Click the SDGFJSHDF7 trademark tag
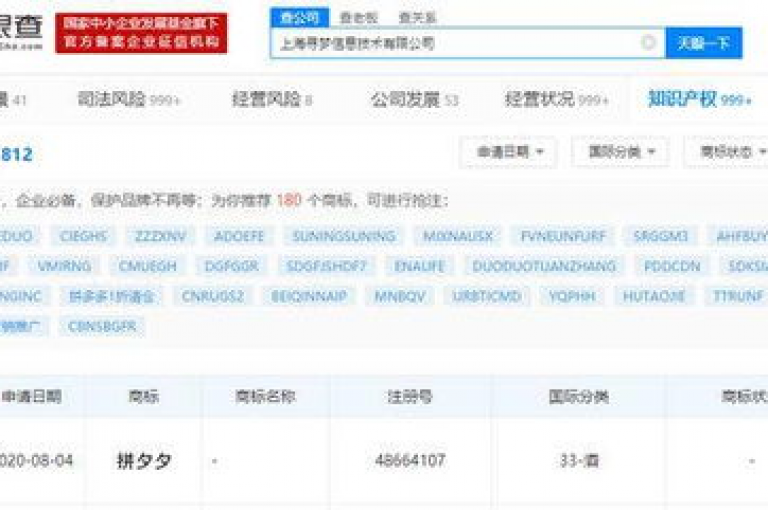This screenshot has height=510, width=768. [326, 266]
